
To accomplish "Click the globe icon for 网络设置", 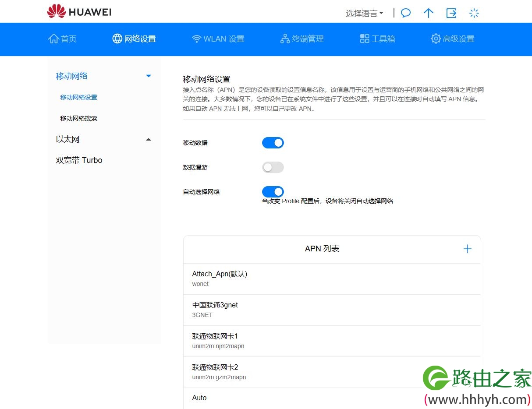I will coord(117,39).
